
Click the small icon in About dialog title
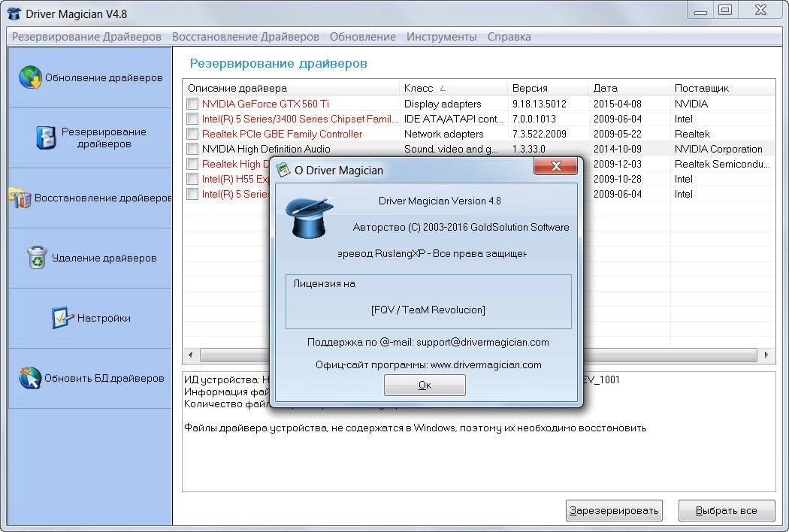(x=283, y=170)
